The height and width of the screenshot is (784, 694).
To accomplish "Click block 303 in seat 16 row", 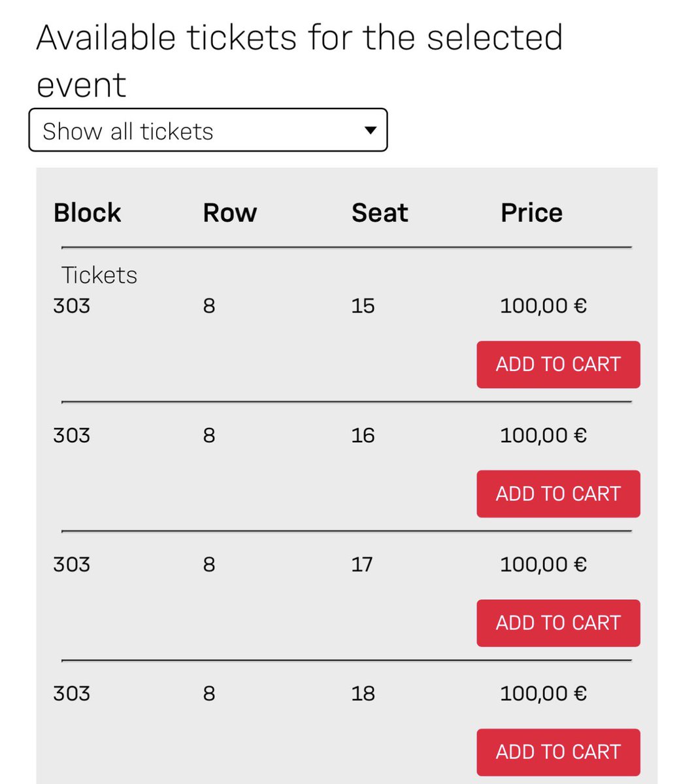I will 72,435.
